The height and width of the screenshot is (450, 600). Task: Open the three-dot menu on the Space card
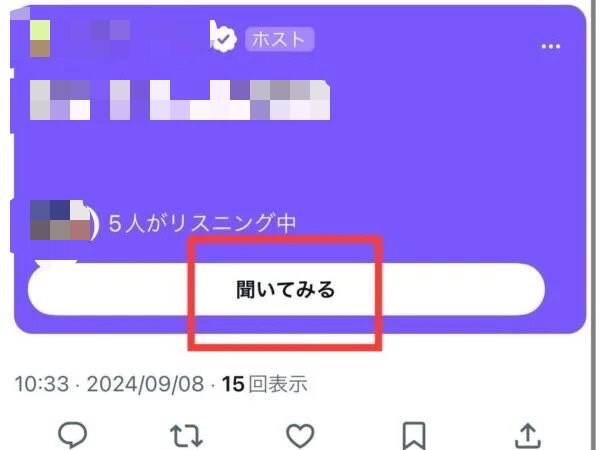click(x=551, y=47)
